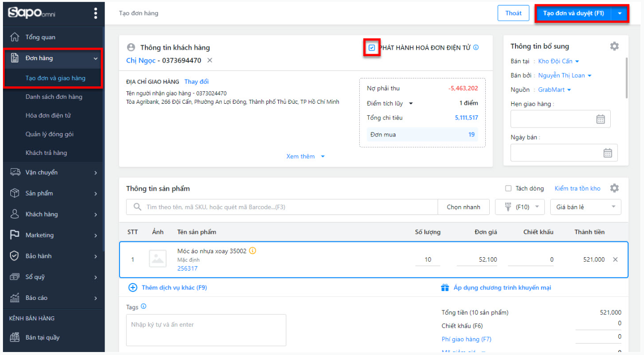The height and width of the screenshot is (355, 644).
Task: Open the GrabMart source dropdown
Action: pyautogui.click(x=555, y=90)
